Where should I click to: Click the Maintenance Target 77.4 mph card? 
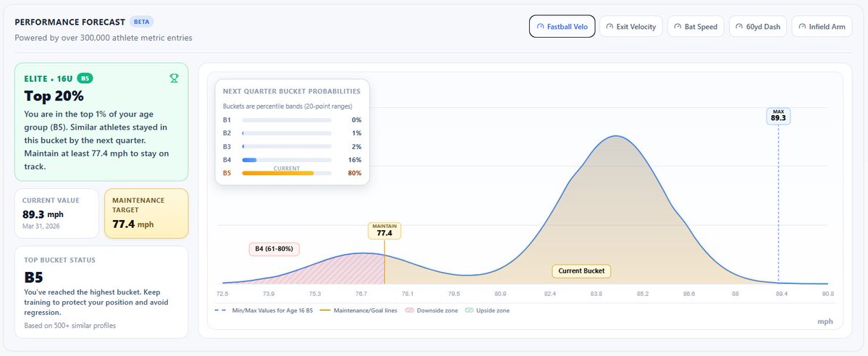tap(146, 213)
